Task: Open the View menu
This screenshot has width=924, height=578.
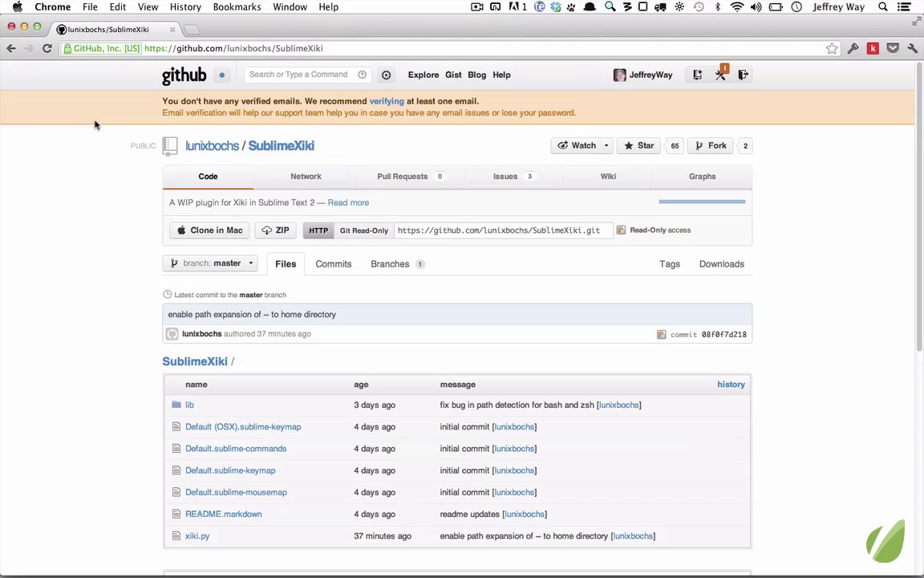Action: tap(148, 7)
